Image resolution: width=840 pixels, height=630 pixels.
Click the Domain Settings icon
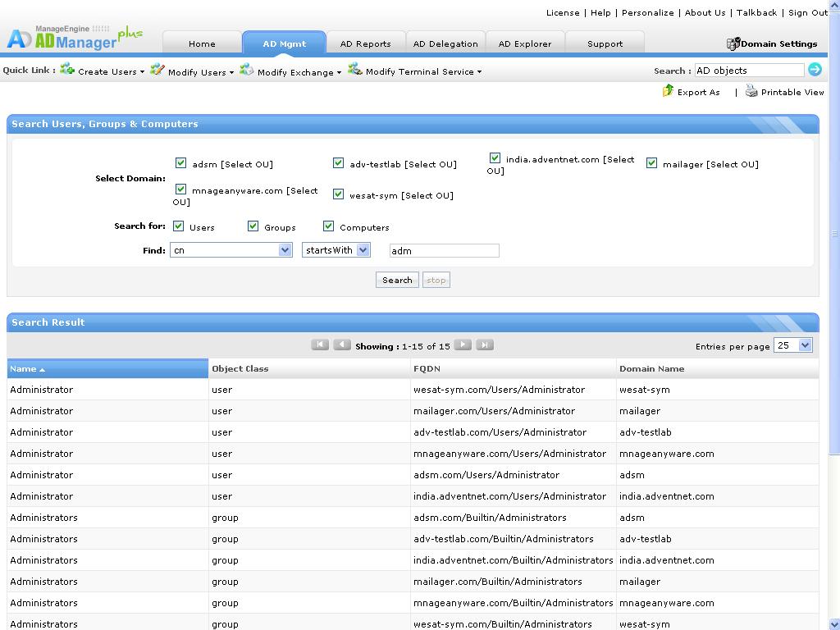[x=733, y=43]
